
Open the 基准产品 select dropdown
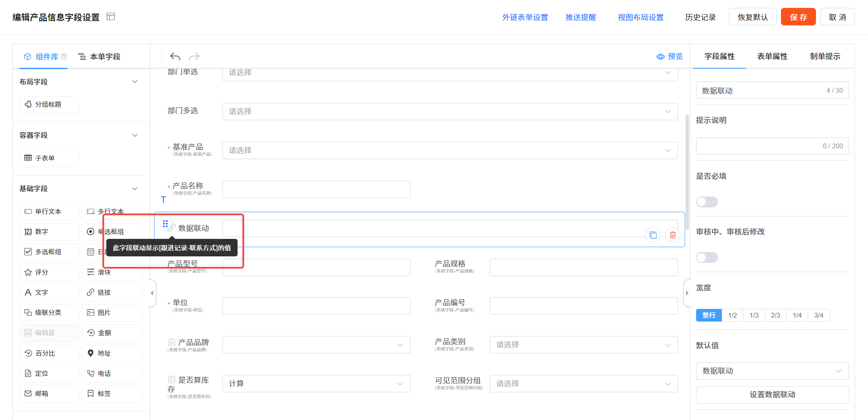click(x=450, y=150)
